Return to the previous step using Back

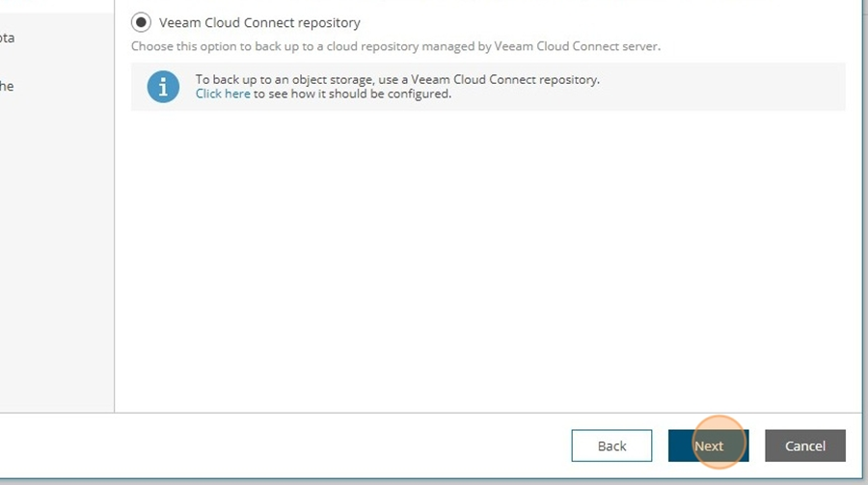click(611, 445)
